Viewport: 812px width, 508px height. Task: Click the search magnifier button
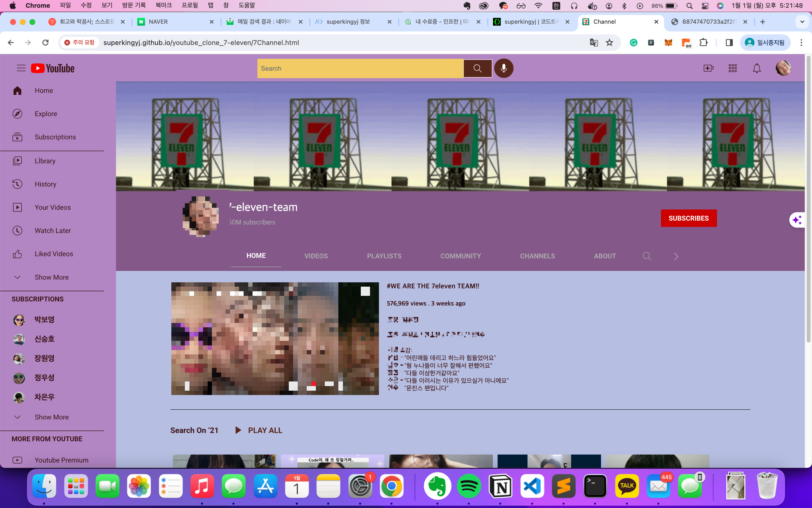[x=477, y=68]
